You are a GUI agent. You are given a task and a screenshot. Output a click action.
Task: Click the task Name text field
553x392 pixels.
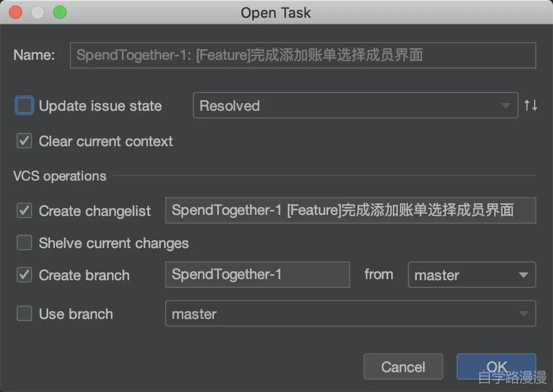pyautogui.click(x=303, y=55)
